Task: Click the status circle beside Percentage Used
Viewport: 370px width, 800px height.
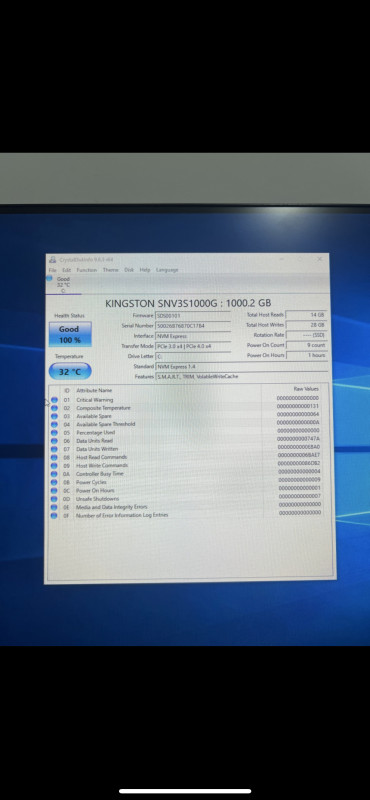Action: point(54,433)
